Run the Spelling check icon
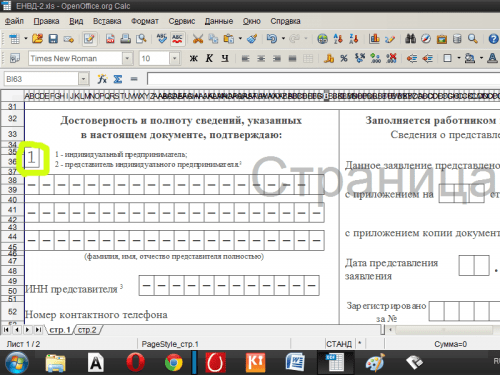The height and width of the screenshot is (375, 500). click(x=162, y=39)
